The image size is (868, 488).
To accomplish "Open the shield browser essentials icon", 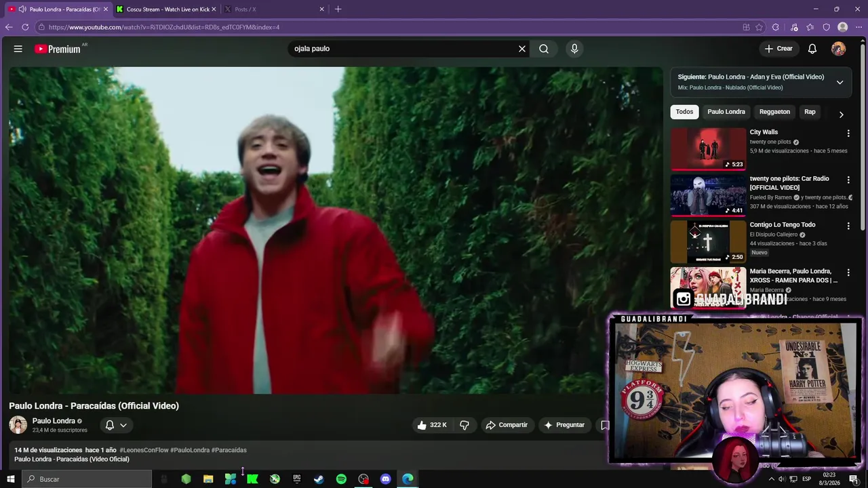I will point(826,27).
